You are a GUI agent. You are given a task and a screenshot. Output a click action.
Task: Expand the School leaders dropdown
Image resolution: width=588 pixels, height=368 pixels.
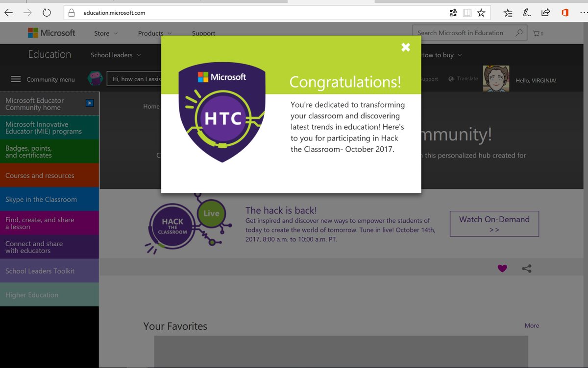(x=116, y=55)
